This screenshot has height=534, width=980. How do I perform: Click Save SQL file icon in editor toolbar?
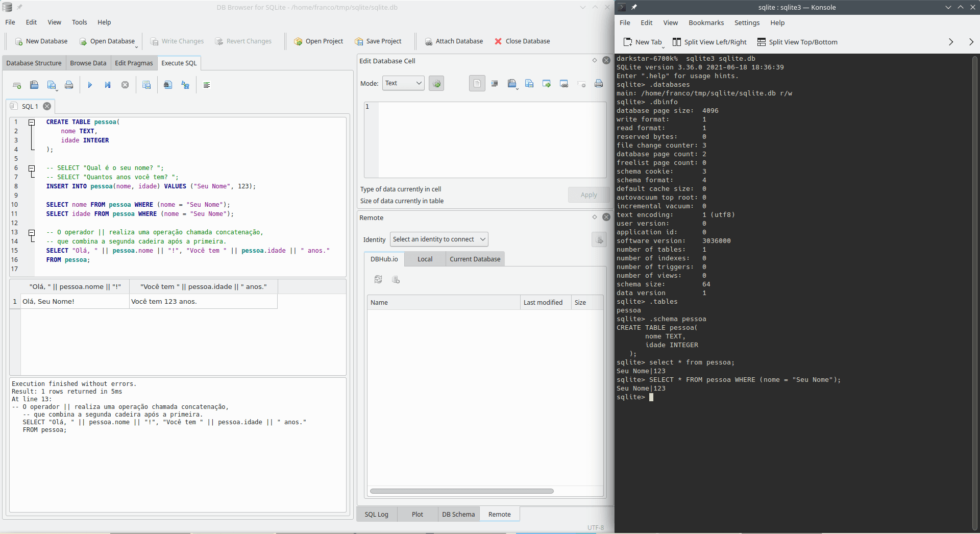(51, 85)
